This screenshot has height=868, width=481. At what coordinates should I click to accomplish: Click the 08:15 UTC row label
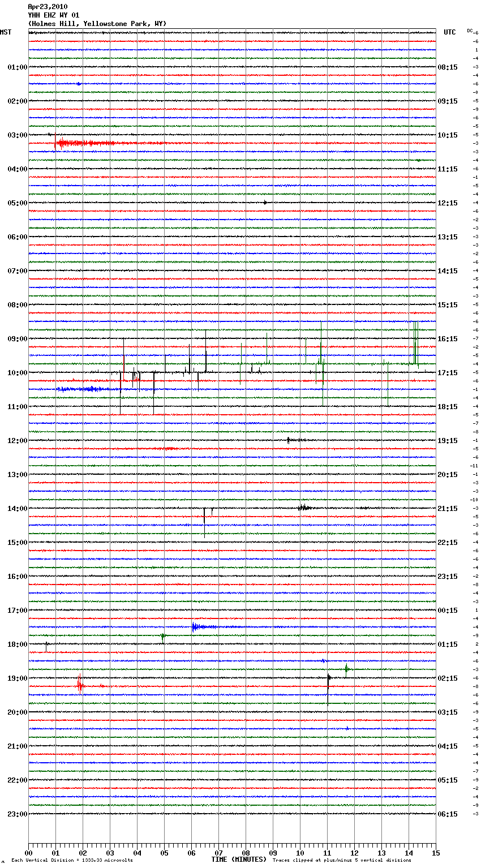(448, 67)
